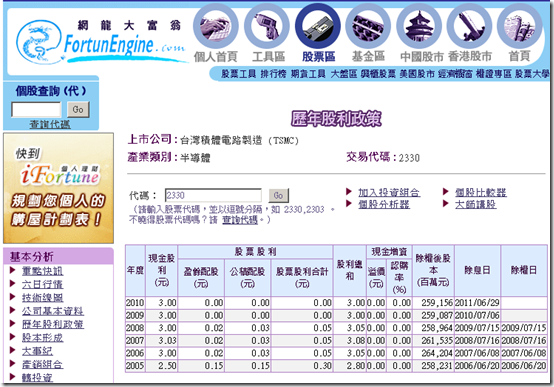Open 排行榜 submenu item
The width and height of the screenshot is (554, 387).
pos(273,74)
